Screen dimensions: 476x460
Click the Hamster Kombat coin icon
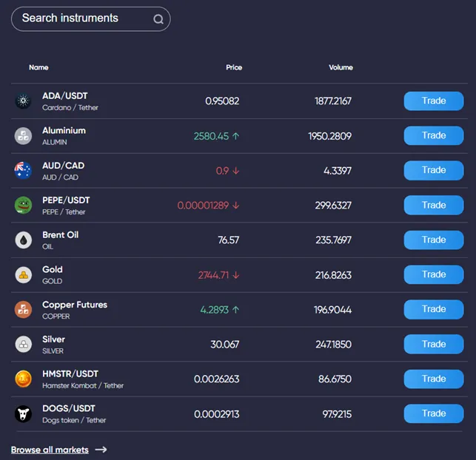point(24,379)
